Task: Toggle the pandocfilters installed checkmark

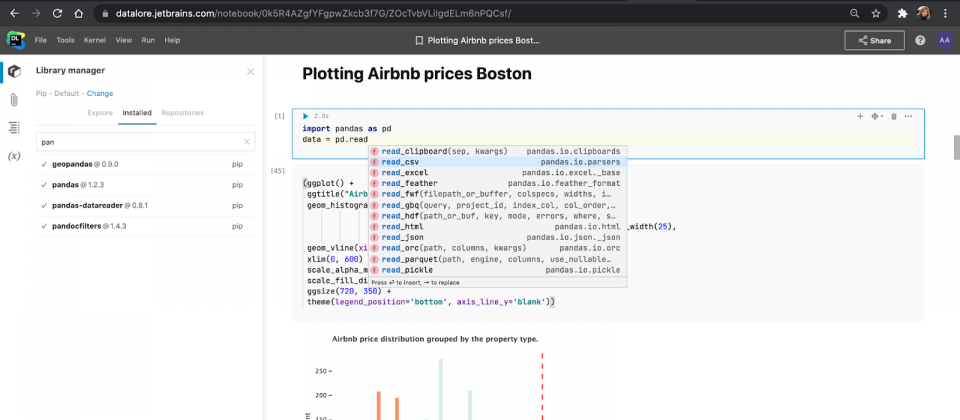Action: 44,227
